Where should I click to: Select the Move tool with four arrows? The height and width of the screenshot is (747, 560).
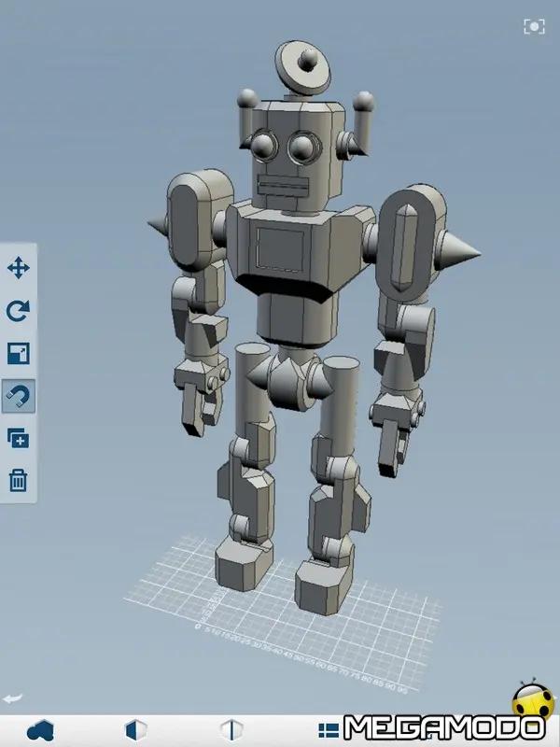pyautogui.click(x=19, y=268)
